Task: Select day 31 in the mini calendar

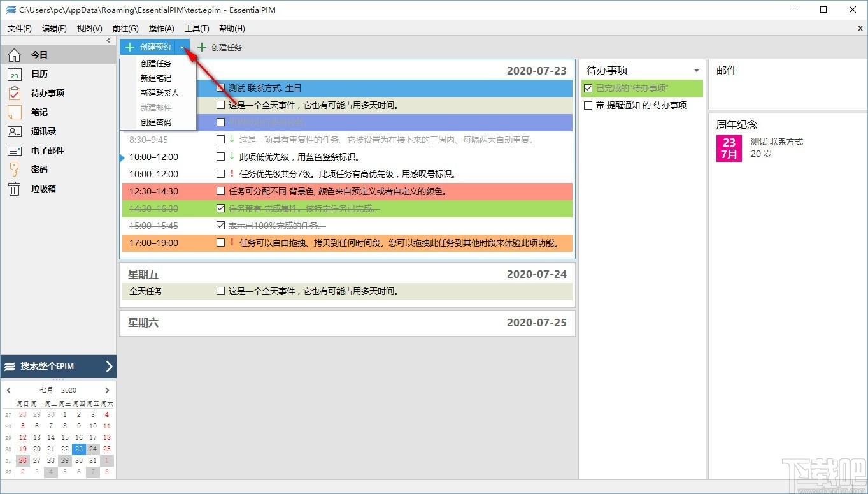Action: (93, 460)
